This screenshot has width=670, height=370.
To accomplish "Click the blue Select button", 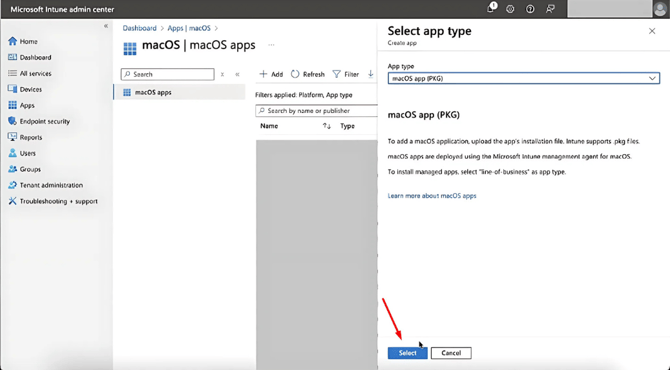I will pyautogui.click(x=407, y=353).
